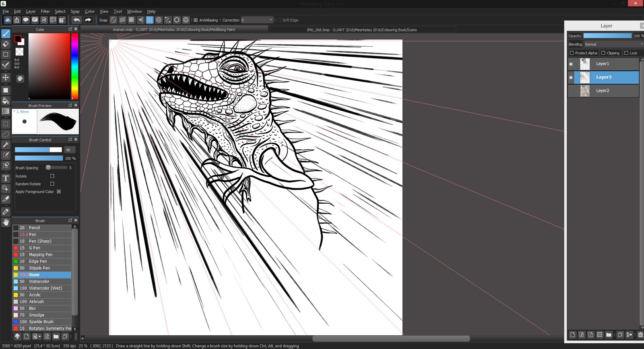644x349 pixels.
Task: Select the Lasso selection tool
Action: 6,134
